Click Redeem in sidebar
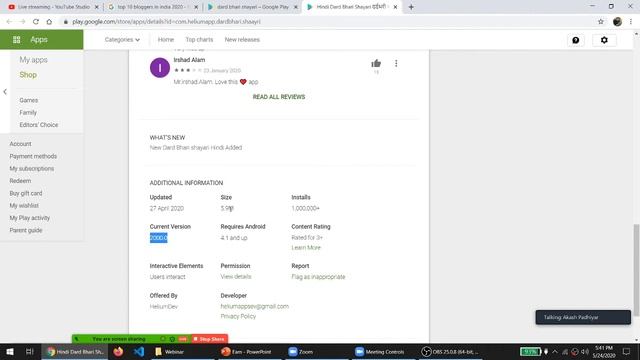This screenshot has height=360, width=640. tap(20, 181)
